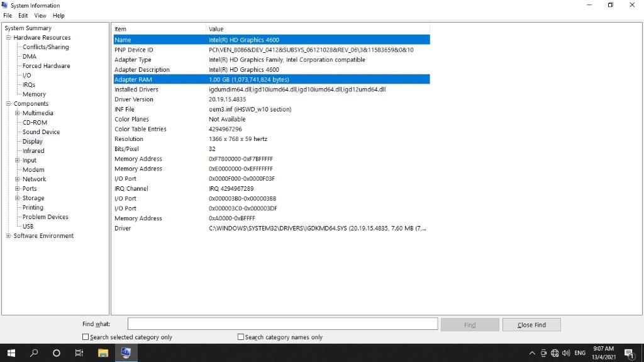Screen dimensions: 644x362
Task: Click ENG language indicator in tray
Action: [x=580, y=353]
